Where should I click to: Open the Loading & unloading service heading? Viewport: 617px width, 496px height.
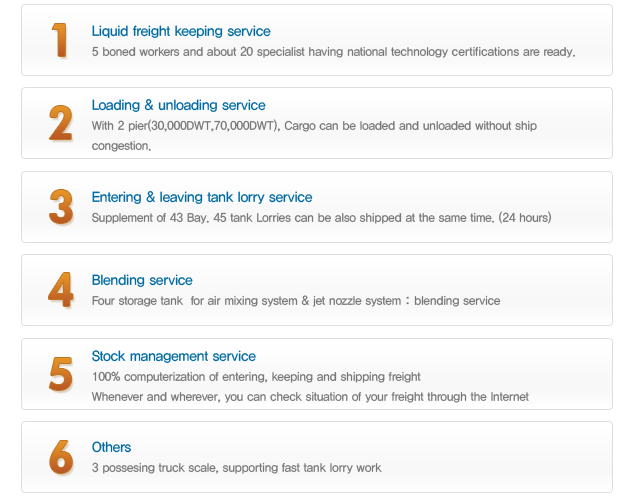(179, 105)
